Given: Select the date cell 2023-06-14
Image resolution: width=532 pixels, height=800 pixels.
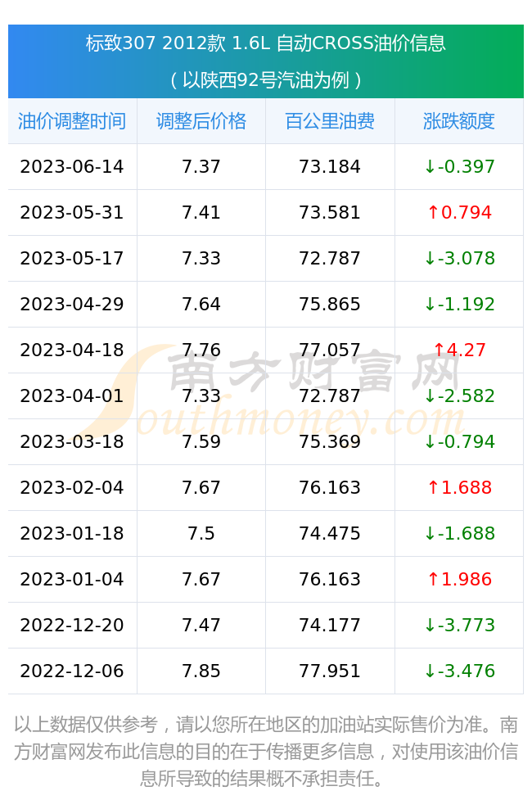Looking at the screenshot, I should [x=72, y=167].
